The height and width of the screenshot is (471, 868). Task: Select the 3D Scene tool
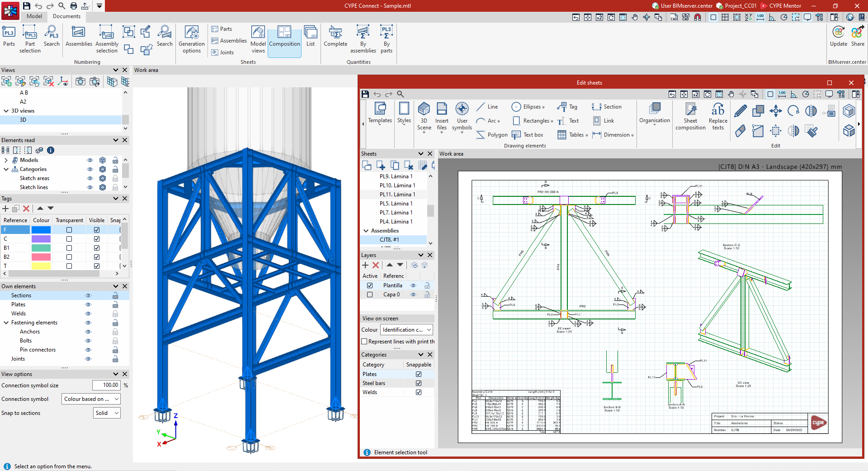click(424, 116)
